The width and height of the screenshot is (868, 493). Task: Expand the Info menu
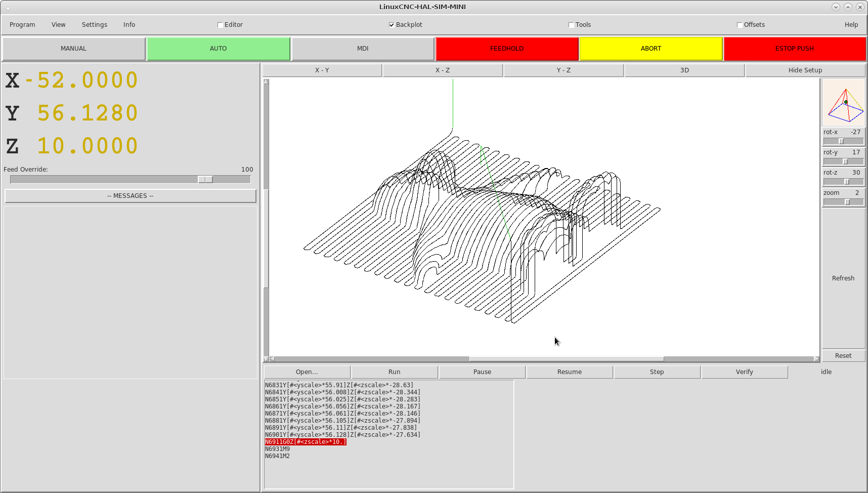129,25
